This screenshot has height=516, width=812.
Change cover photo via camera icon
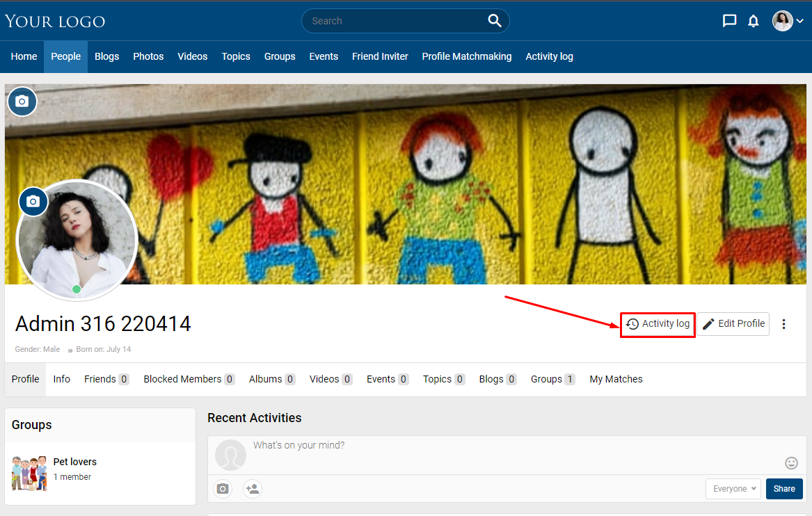tap(22, 101)
